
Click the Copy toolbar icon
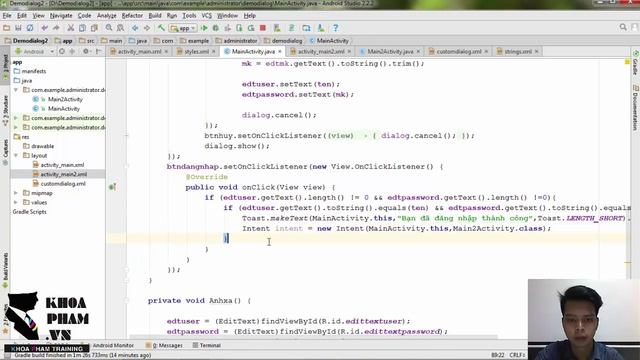82,28
